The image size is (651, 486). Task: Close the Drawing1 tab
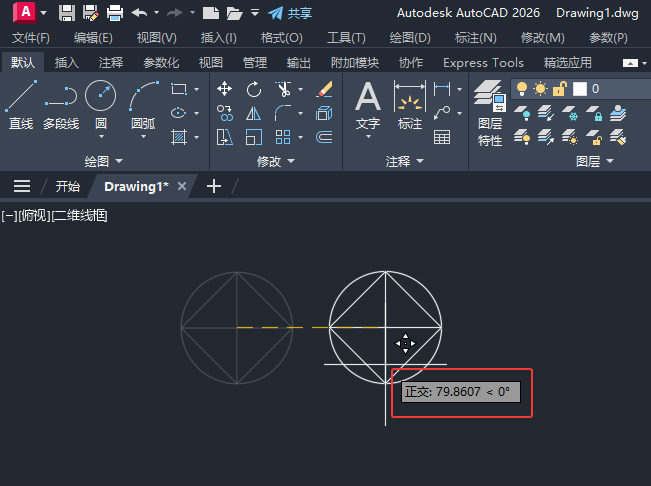pyautogui.click(x=182, y=186)
